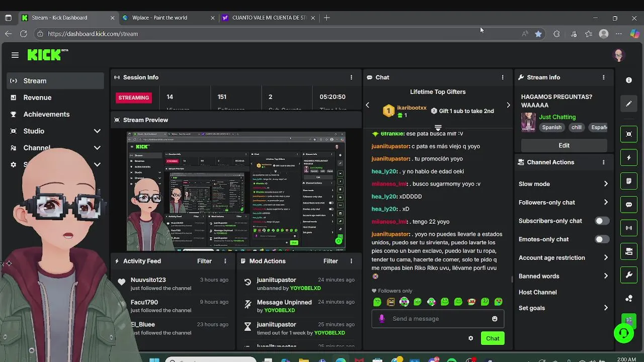Open the hamburger menu beside the Kick logo
This screenshot has width=644, height=362.
pyautogui.click(x=15, y=55)
